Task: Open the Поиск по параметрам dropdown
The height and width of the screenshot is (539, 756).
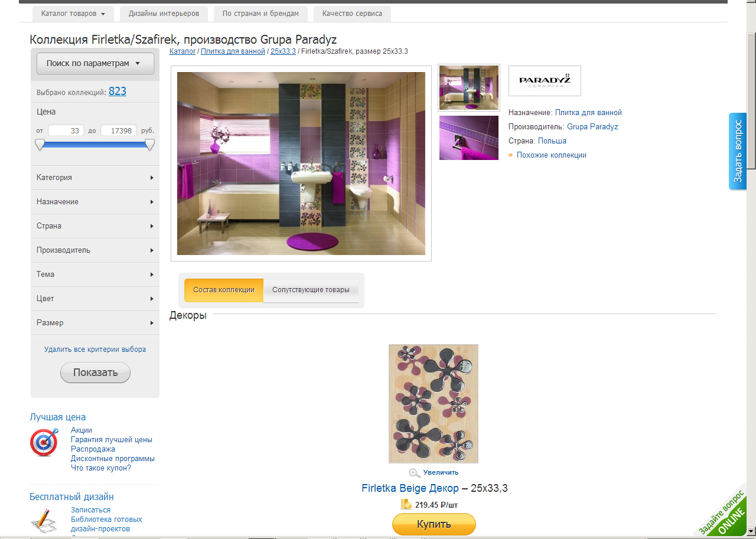Action: coord(95,64)
